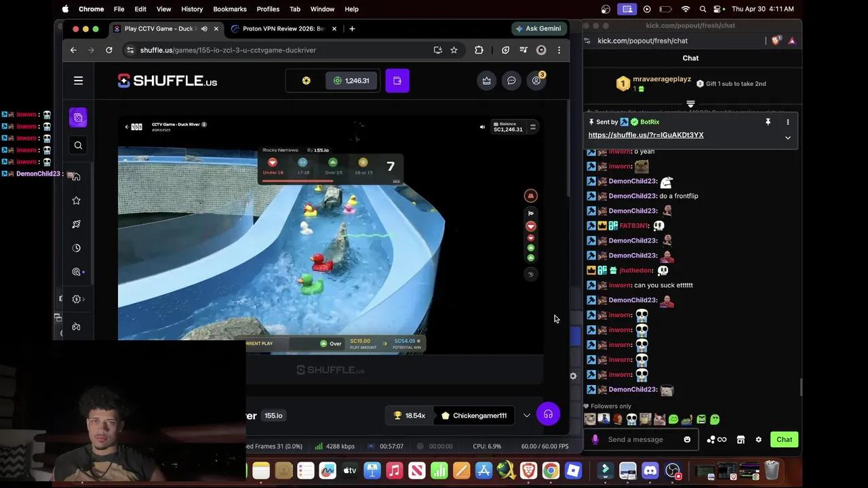Click the chat microphone icon
The width and height of the screenshot is (868, 488).
pos(595,439)
